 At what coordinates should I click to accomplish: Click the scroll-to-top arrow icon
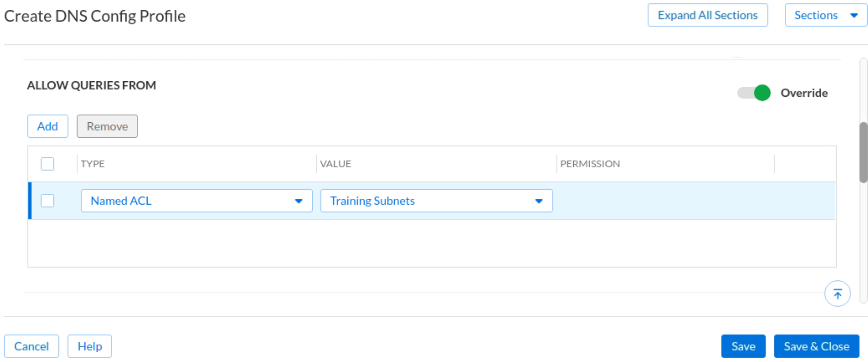pos(837,294)
